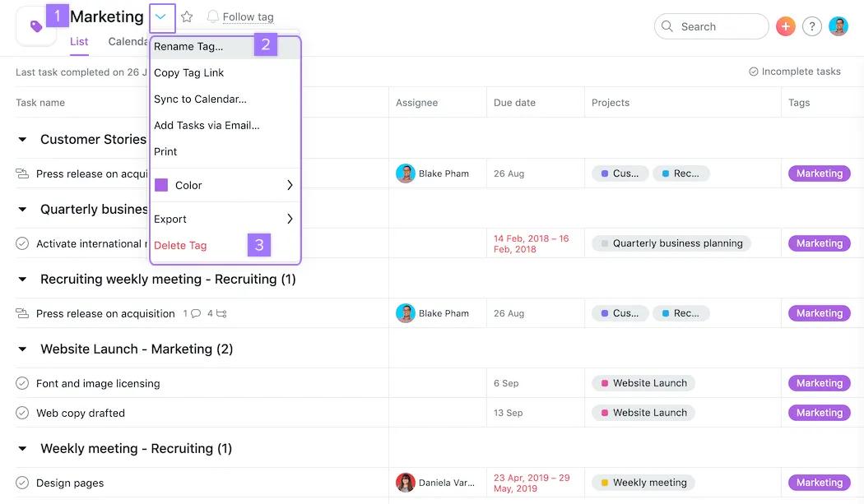Collapse the Customer Stories section
864x504 pixels.
point(22,140)
